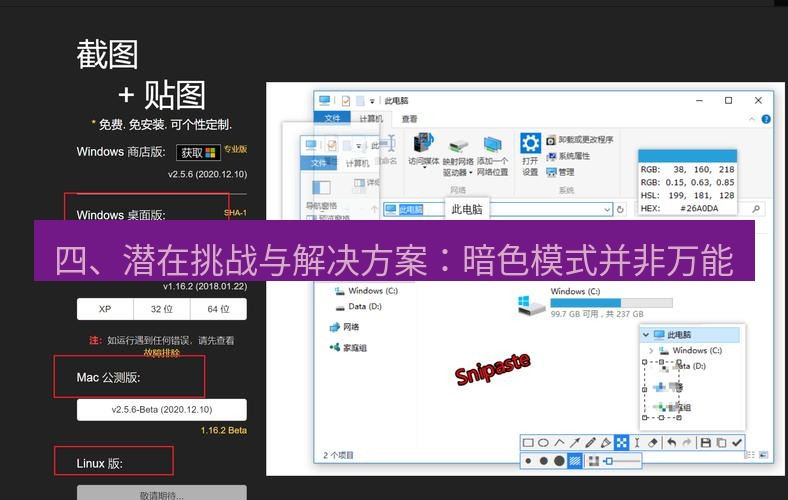Select 网络 in navigation pane
Image resolution: width=788 pixels, height=500 pixels.
click(344, 327)
